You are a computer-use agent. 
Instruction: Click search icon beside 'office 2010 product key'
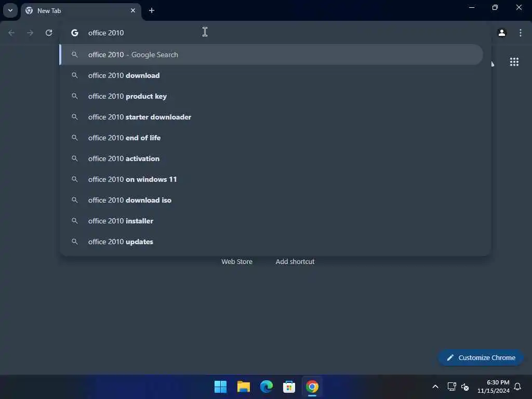(x=75, y=96)
